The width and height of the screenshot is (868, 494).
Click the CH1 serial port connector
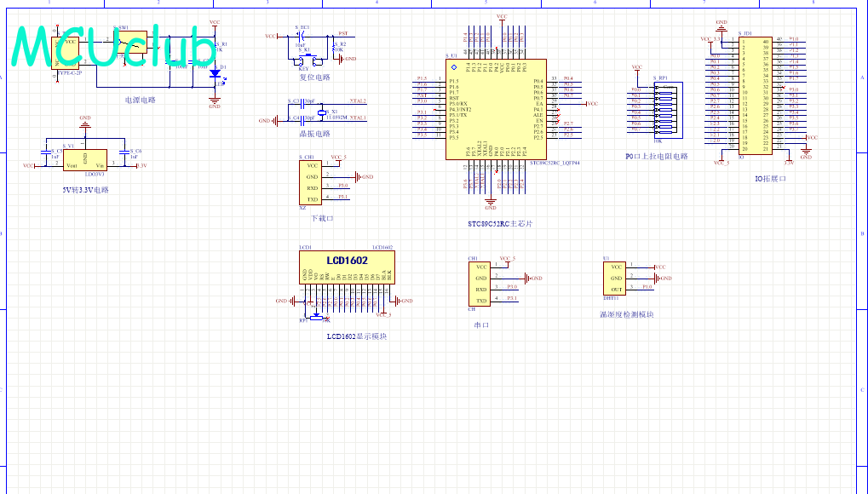point(480,284)
